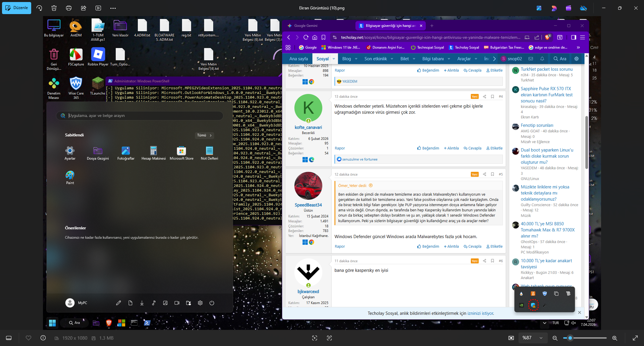Open the Bilet menu item
Image resolution: width=644 pixels, height=346 pixels.
(x=405, y=59)
